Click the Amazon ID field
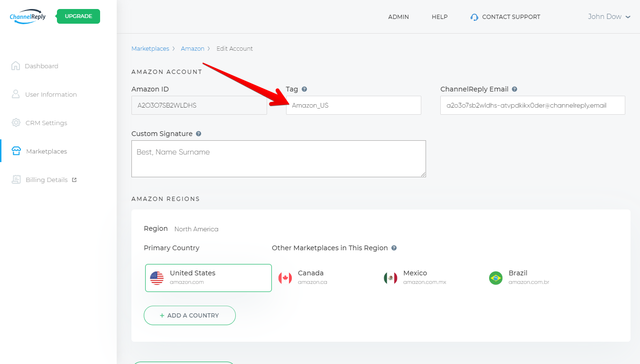 tap(199, 106)
